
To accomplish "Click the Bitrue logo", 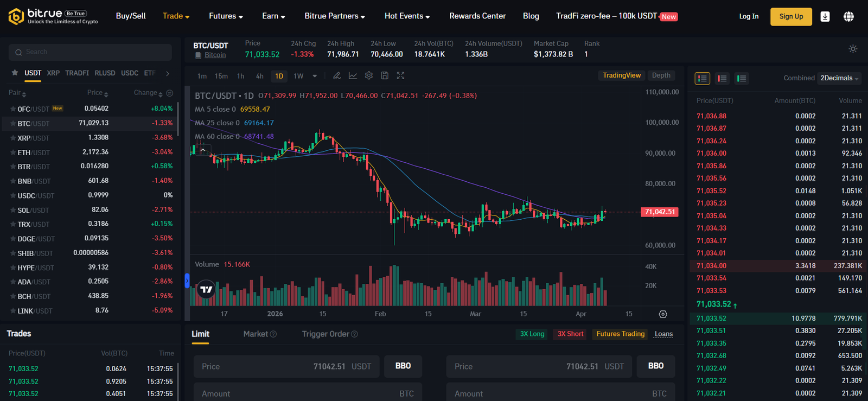I will [53, 16].
